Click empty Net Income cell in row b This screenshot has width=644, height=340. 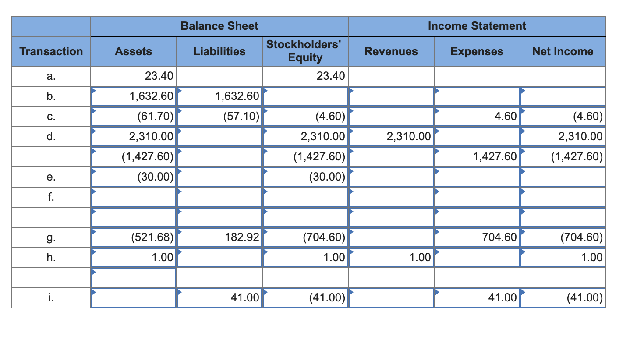(563, 96)
